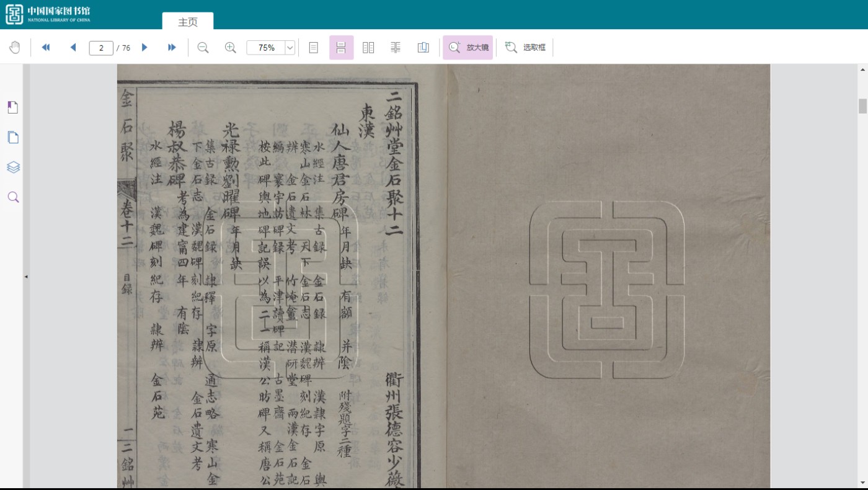
Task: Click the National Library of China logo
Action: pos(48,14)
